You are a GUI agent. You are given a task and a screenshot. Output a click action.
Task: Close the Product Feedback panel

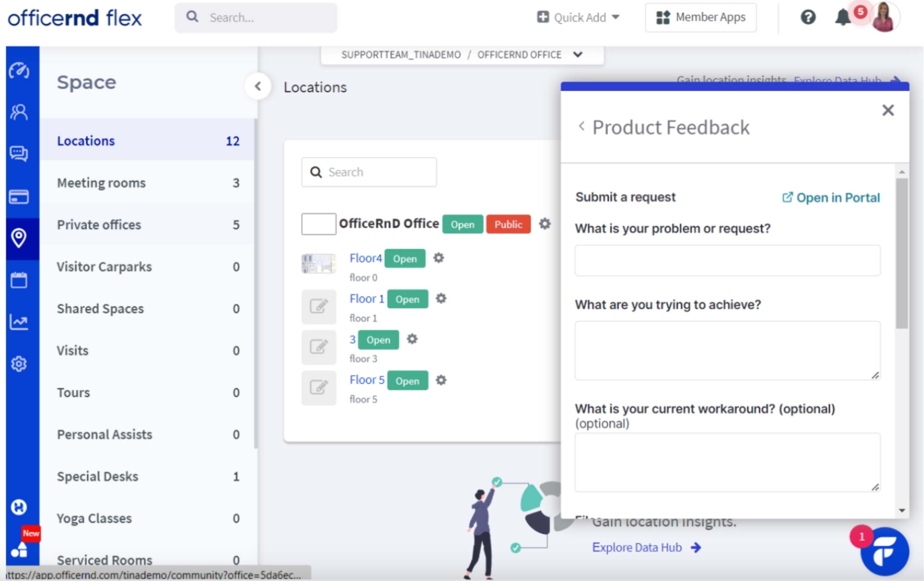(x=888, y=110)
